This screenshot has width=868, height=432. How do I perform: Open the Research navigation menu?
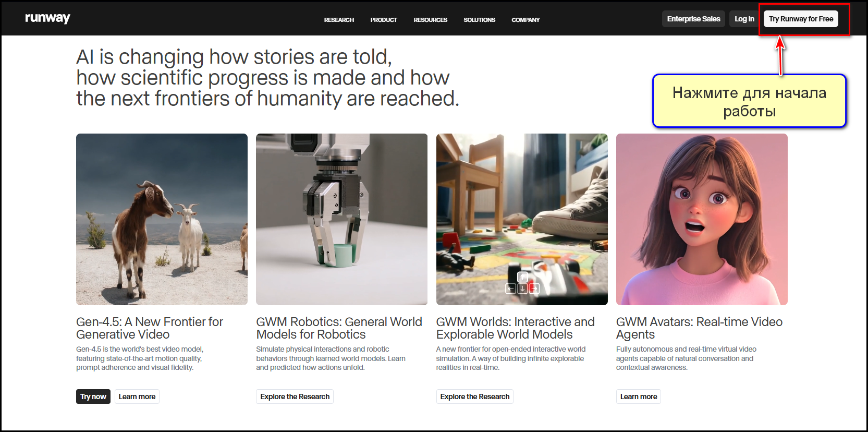[x=339, y=20]
